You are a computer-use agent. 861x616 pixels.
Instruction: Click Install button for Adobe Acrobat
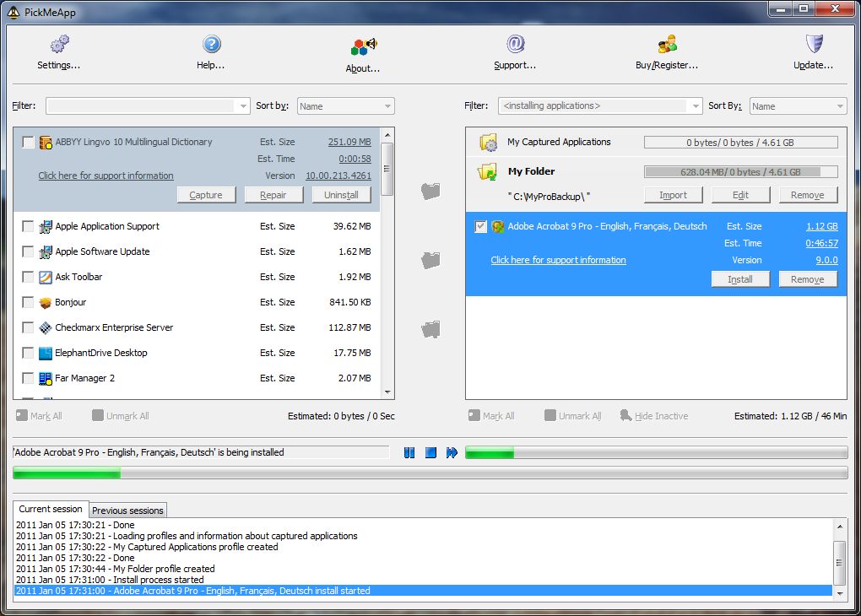pos(741,279)
